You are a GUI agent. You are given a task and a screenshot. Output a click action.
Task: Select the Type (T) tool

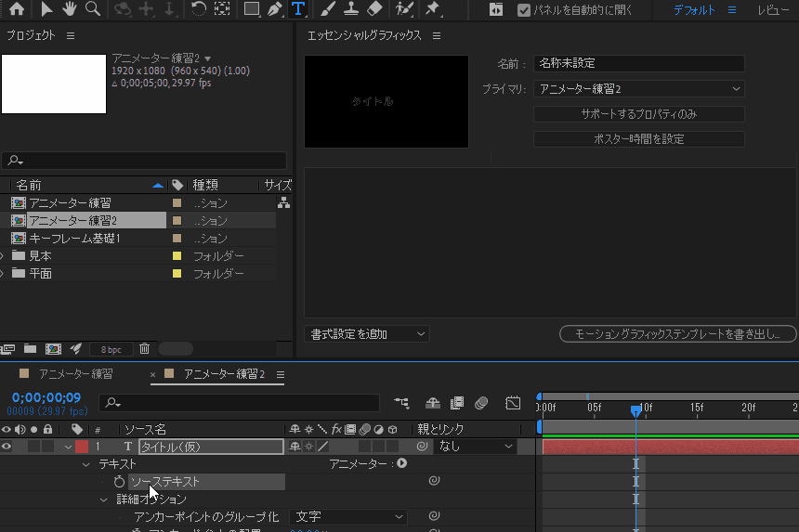[x=298, y=8]
